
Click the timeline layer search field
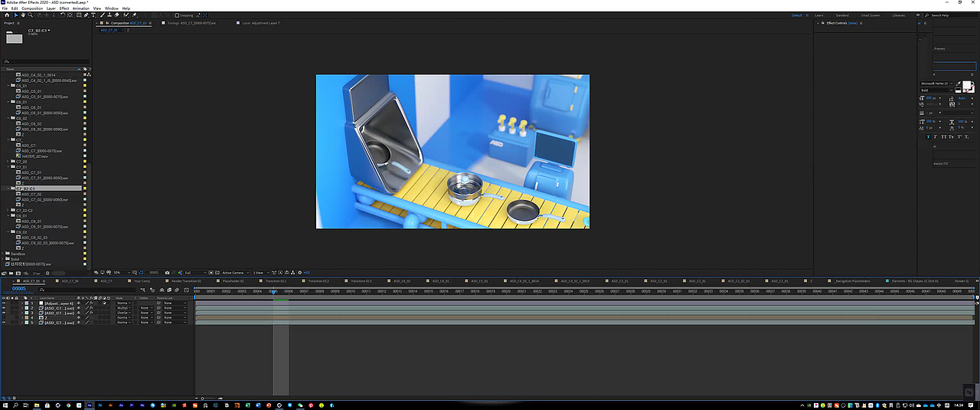[x=87, y=290]
